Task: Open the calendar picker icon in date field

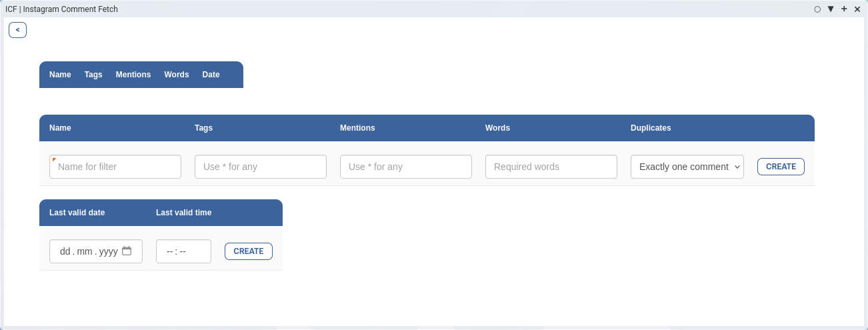Action: click(x=127, y=251)
